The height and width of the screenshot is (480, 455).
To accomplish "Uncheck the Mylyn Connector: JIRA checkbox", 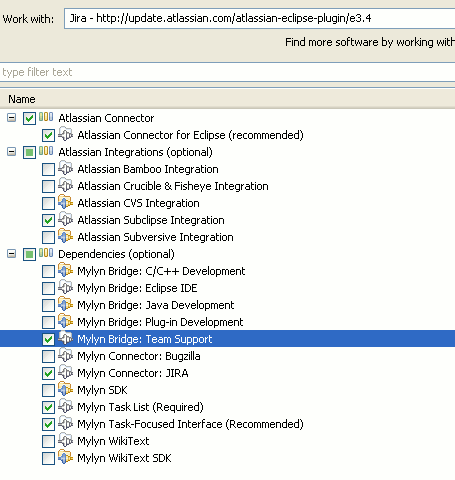I will coord(48,373).
